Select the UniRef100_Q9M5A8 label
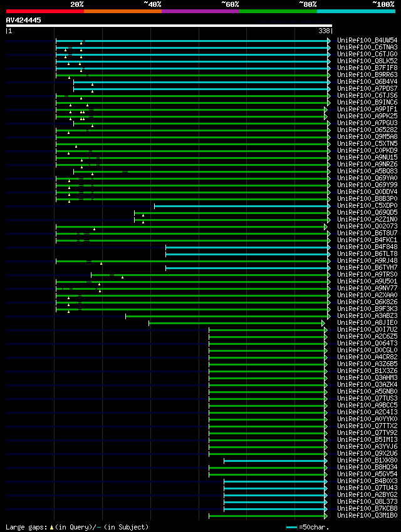The height and width of the screenshot is (532, 401). click(x=367, y=136)
